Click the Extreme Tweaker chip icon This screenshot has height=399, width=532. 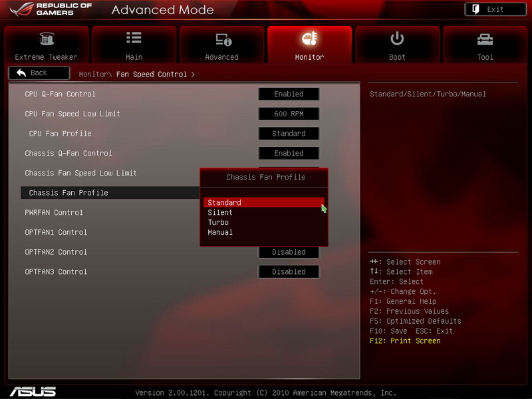pos(46,39)
